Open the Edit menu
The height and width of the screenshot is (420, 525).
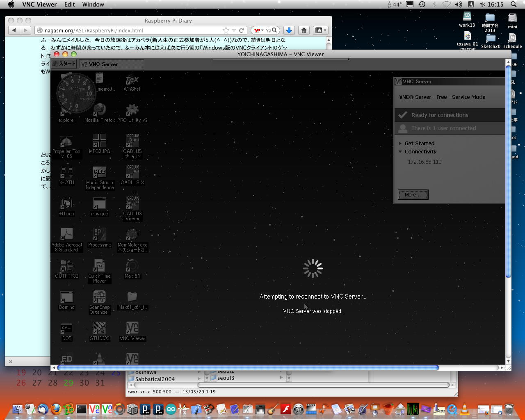coord(69,5)
